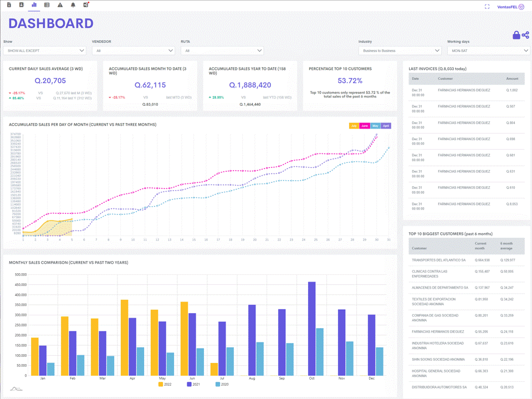Click the Q.1,888,420 year to date value
The image size is (532, 399).
point(250,85)
